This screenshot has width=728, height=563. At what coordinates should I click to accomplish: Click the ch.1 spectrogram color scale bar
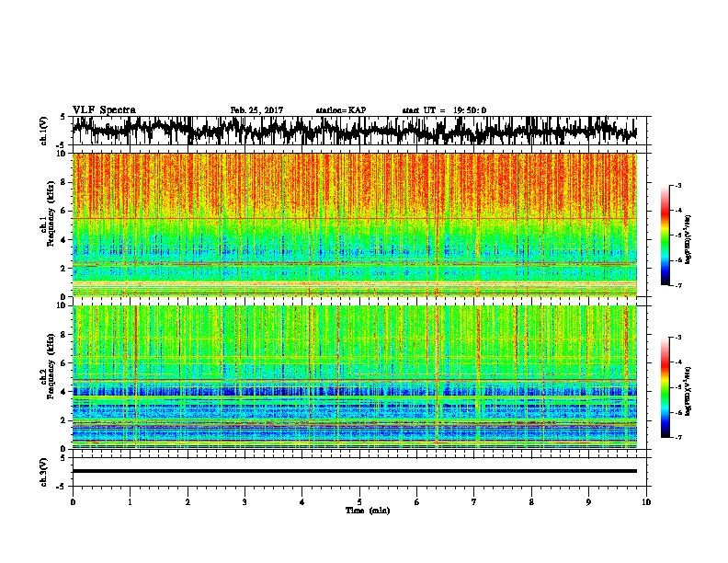[665, 236]
